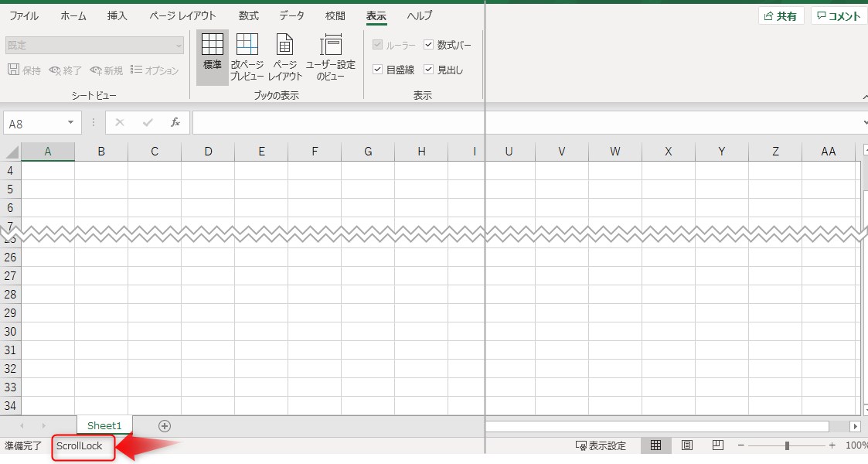
Task: Open the コメント (Comments) panel
Action: tap(839, 15)
